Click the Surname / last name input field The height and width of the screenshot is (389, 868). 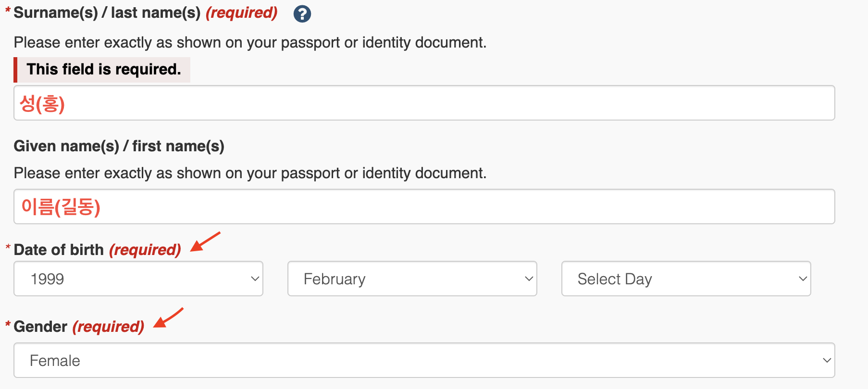point(424,103)
